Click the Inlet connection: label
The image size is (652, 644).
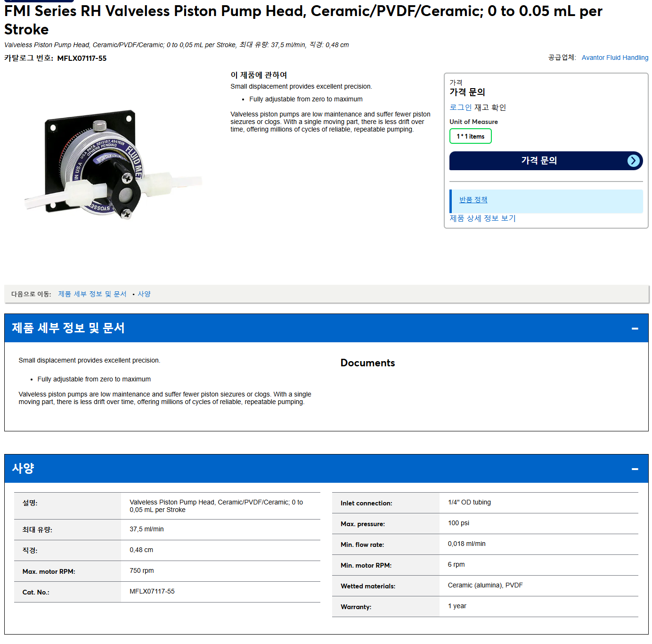(x=367, y=504)
